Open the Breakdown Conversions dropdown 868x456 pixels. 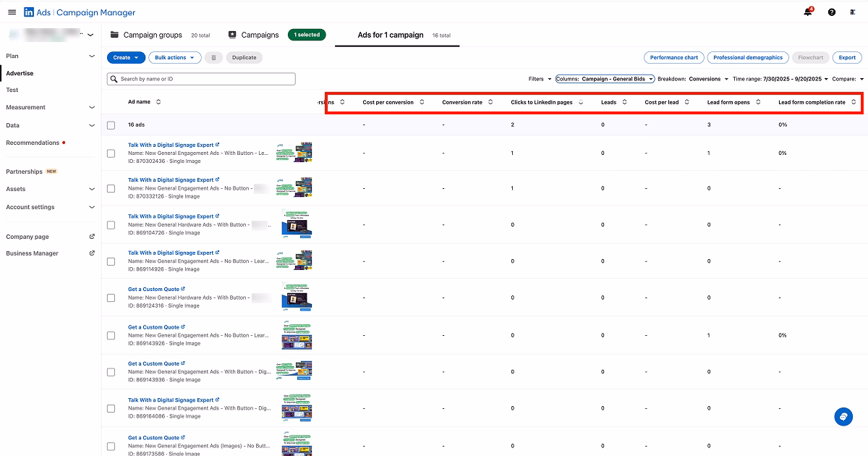(x=705, y=79)
